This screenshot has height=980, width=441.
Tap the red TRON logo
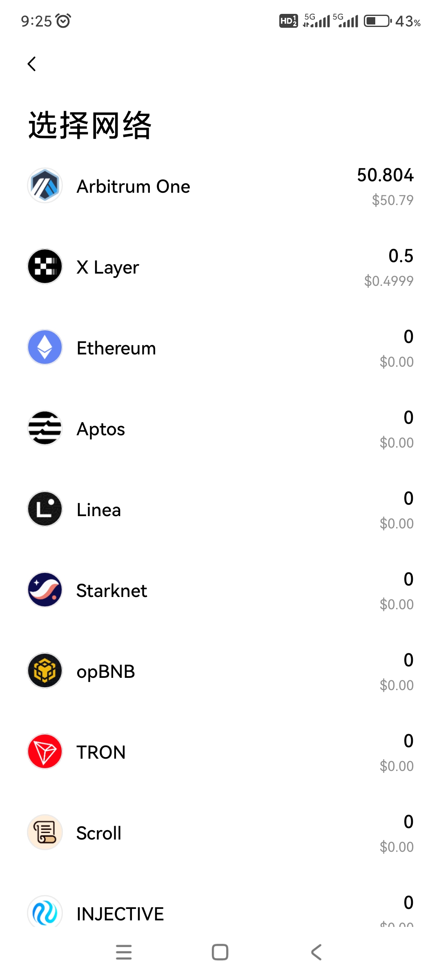45,751
